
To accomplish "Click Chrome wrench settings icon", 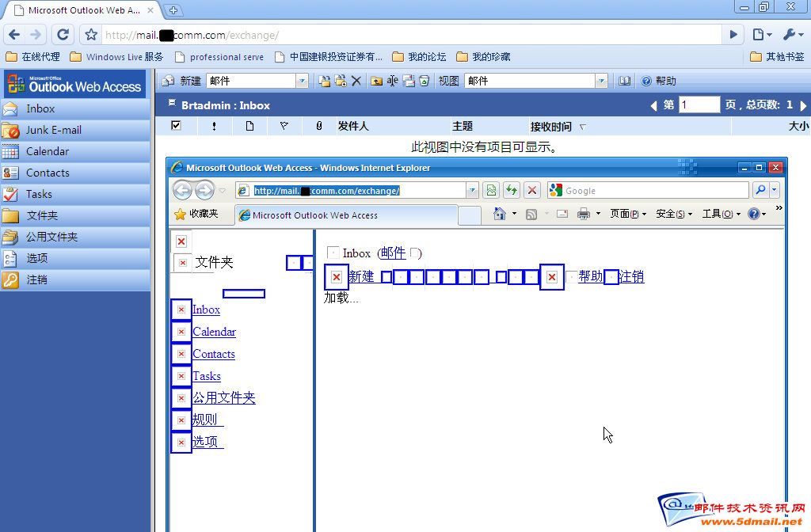I will [x=793, y=35].
